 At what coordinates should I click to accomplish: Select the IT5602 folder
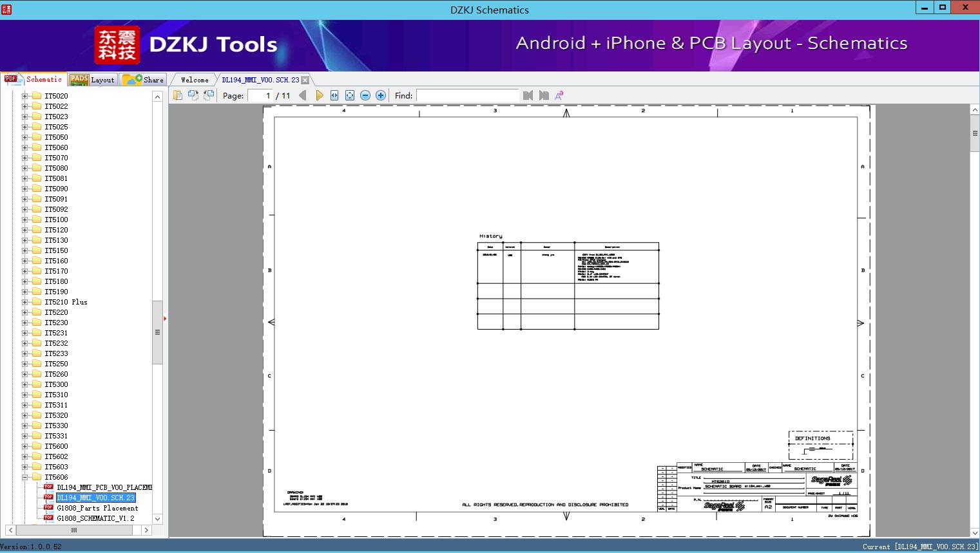tap(56, 456)
